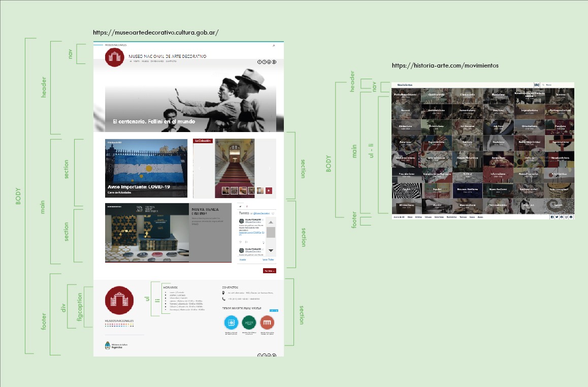Viewport: 588px width, 387px height.
Task: Select Obras in the bottom navigation
Action: (x=410, y=217)
